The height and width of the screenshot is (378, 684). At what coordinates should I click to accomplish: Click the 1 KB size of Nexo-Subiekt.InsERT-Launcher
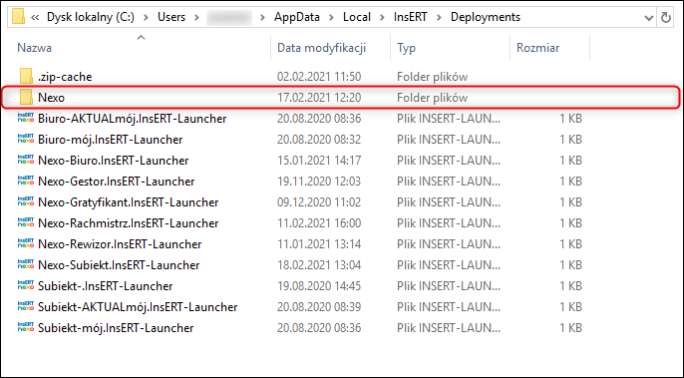[571, 265]
